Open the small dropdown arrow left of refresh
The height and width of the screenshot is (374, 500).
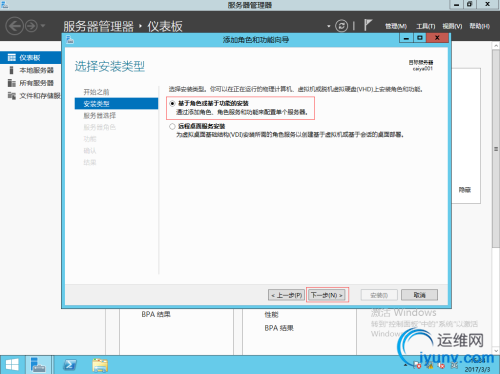[x=328, y=26]
